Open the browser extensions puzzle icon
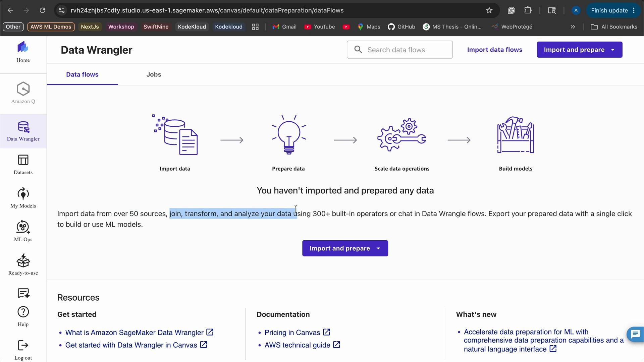Screen dimensions: 644x362 (x=528, y=10)
